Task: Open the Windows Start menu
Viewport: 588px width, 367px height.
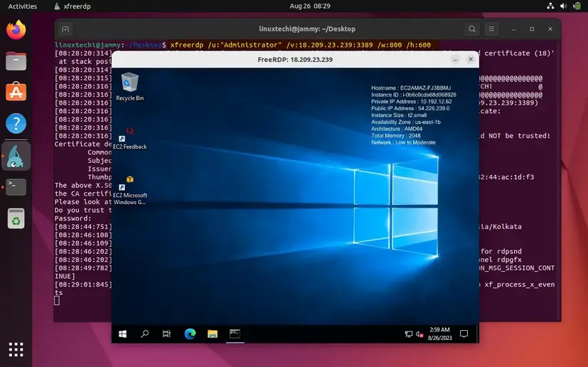Action: click(x=122, y=334)
